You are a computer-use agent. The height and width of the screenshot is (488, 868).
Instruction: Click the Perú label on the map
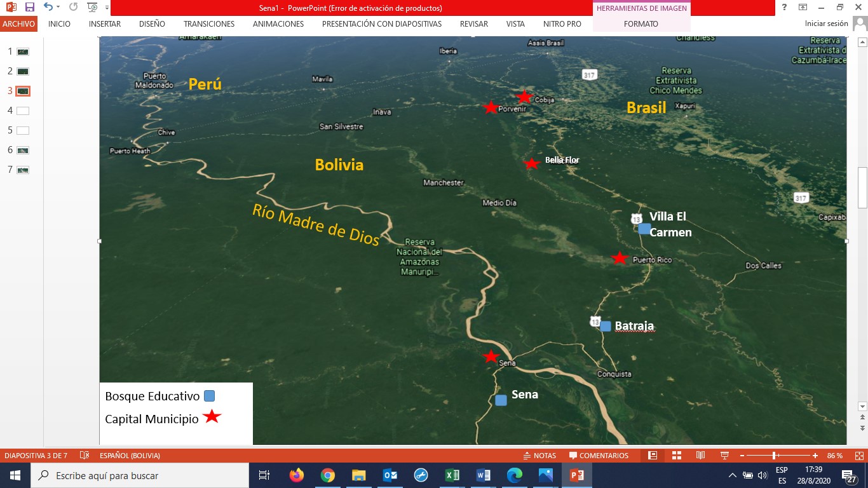[205, 84]
